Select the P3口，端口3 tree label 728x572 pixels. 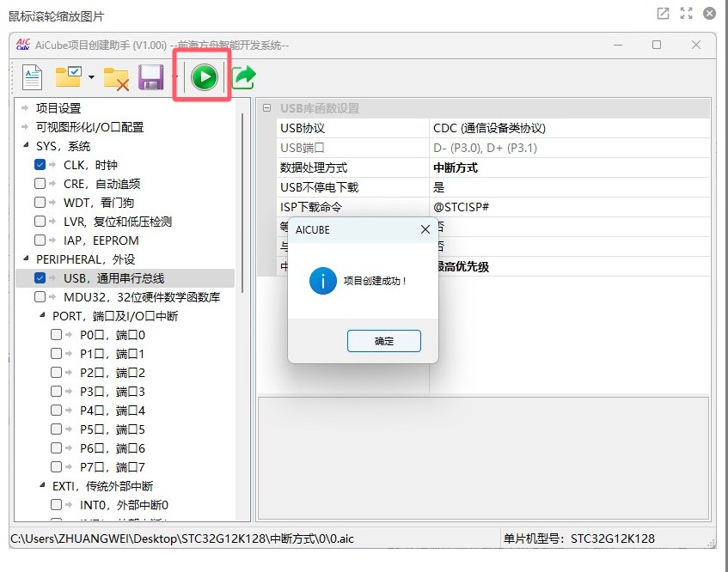(113, 392)
